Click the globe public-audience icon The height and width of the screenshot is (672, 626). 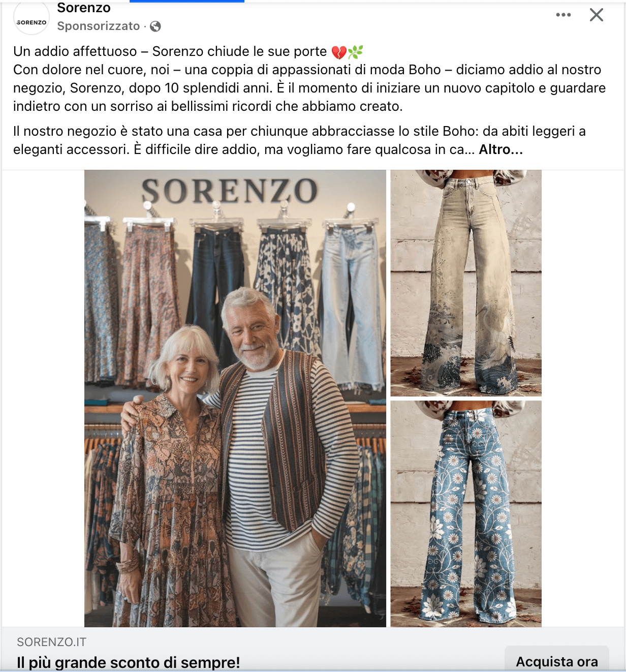(x=155, y=26)
